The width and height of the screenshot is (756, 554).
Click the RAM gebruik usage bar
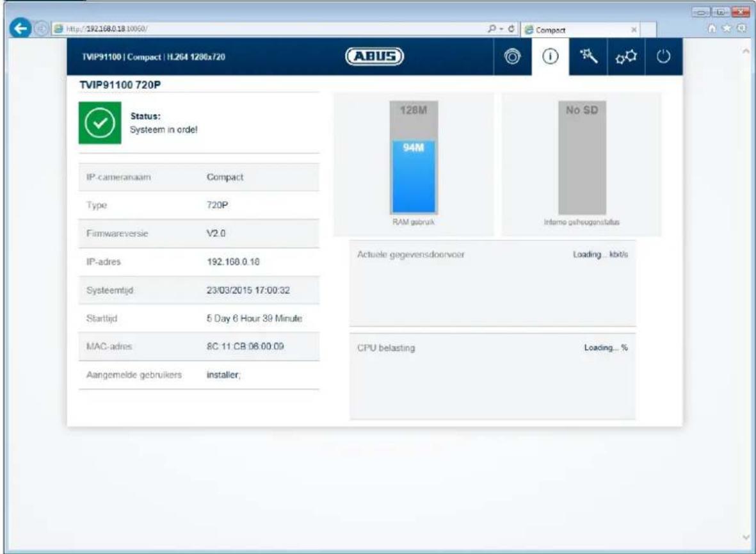coord(414,158)
